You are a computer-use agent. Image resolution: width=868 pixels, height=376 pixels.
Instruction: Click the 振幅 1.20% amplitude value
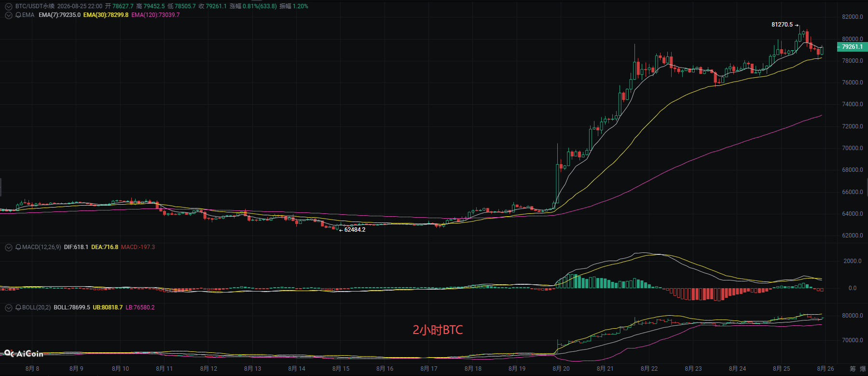tap(294, 6)
